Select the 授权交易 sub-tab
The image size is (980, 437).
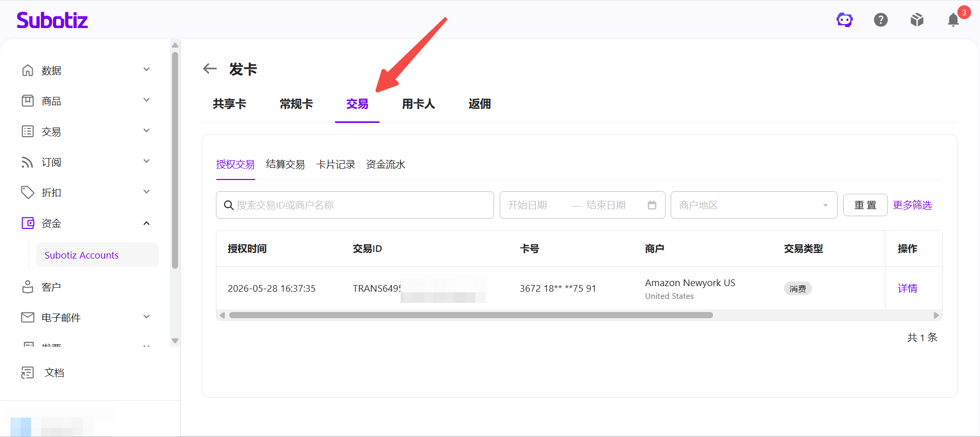[x=235, y=164]
